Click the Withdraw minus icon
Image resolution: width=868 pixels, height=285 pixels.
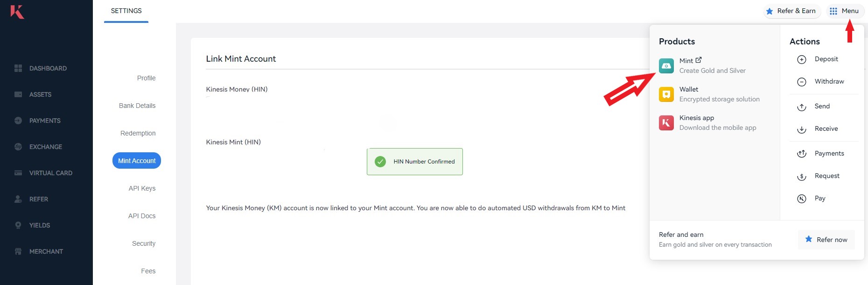802,82
